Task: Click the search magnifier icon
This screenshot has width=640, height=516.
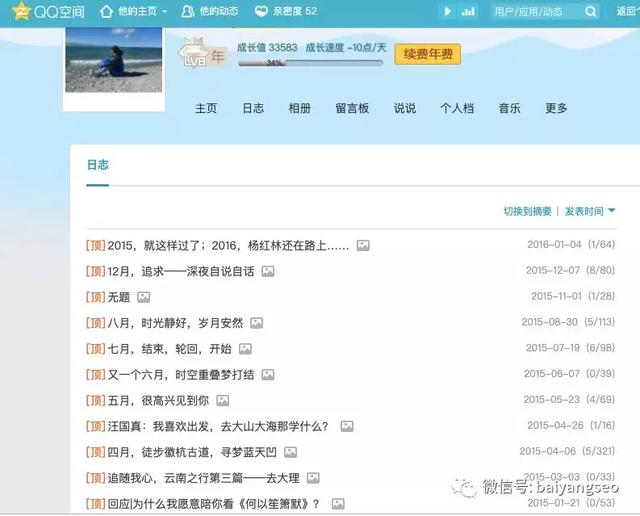Action: (x=591, y=12)
